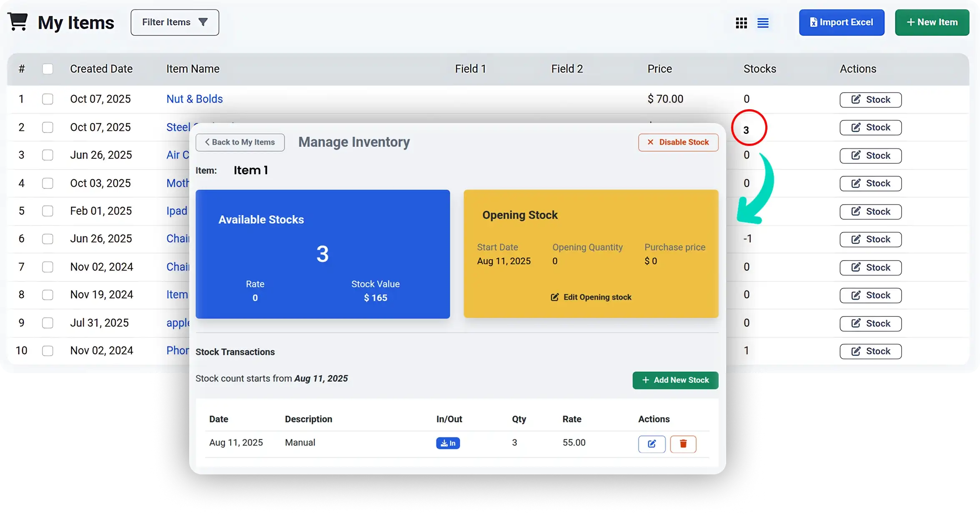Check the select-all checkbox in table header
980x514 pixels.
tap(48, 69)
